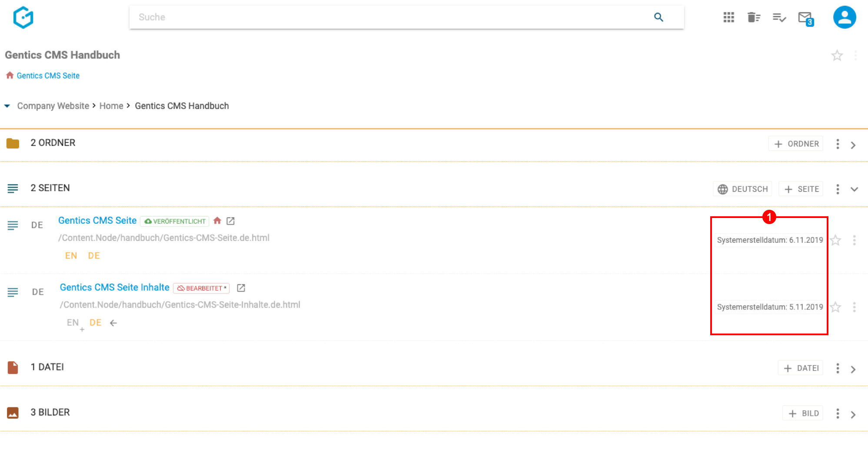Screen dimensions: 868x456
Task: Open the user account avatar
Action: [844, 17]
